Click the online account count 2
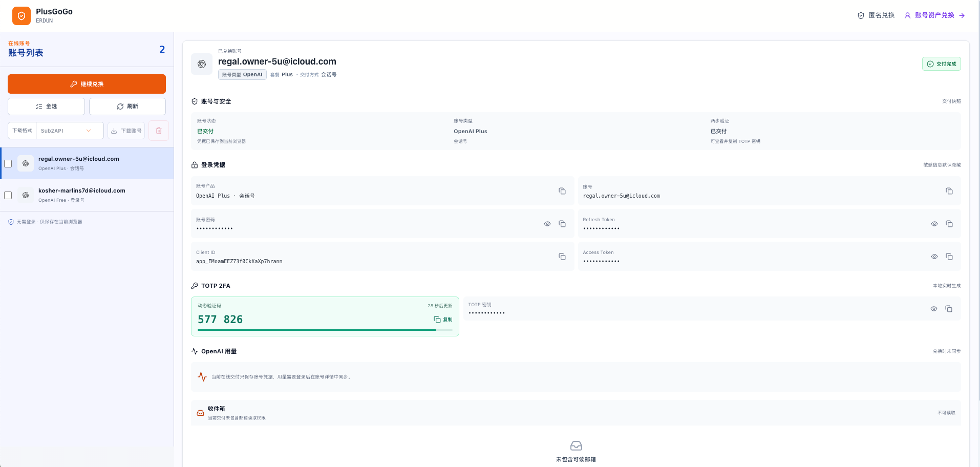The image size is (980, 467). pyautogui.click(x=162, y=50)
